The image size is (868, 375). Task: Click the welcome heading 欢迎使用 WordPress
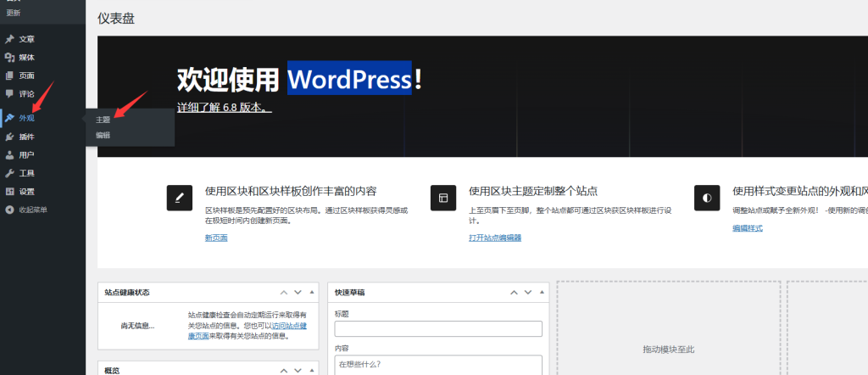tap(299, 80)
